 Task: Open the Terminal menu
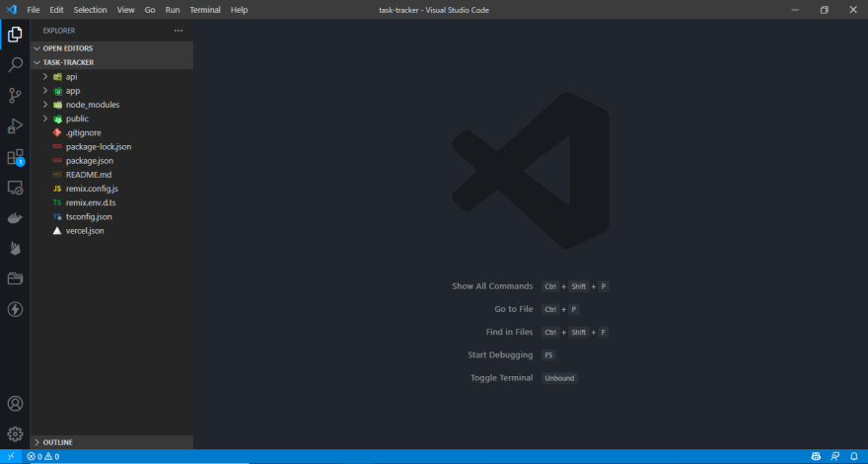coord(205,10)
